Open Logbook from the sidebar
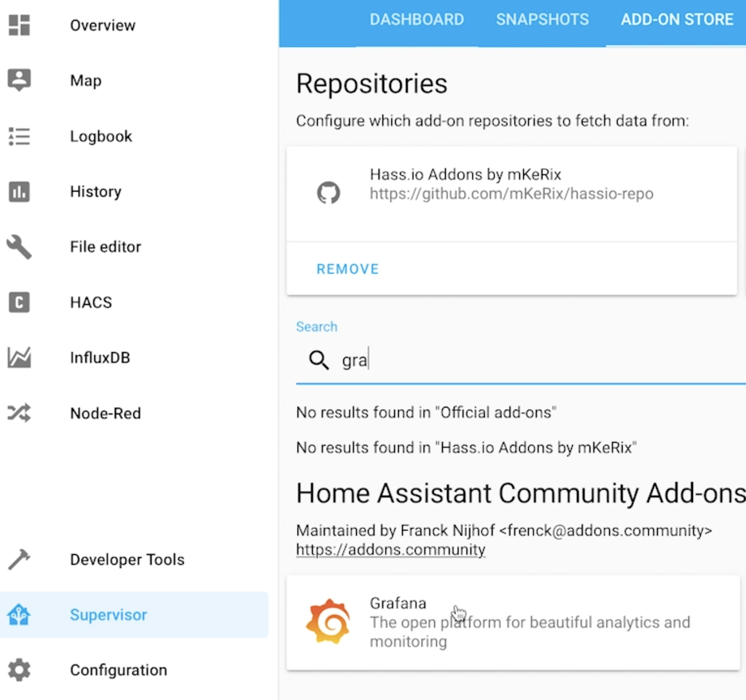Image resolution: width=746 pixels, height=700 pixels. tap(134, 136)
